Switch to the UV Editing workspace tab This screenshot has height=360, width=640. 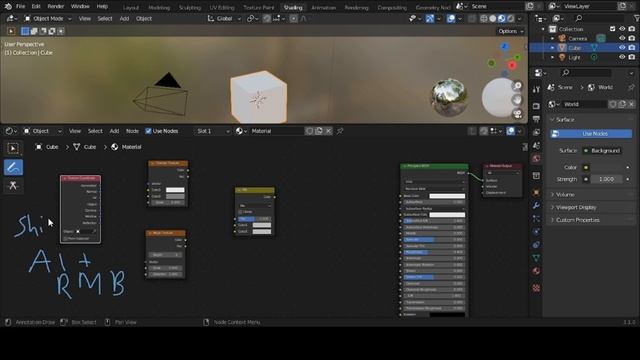(x=222, y=7)
